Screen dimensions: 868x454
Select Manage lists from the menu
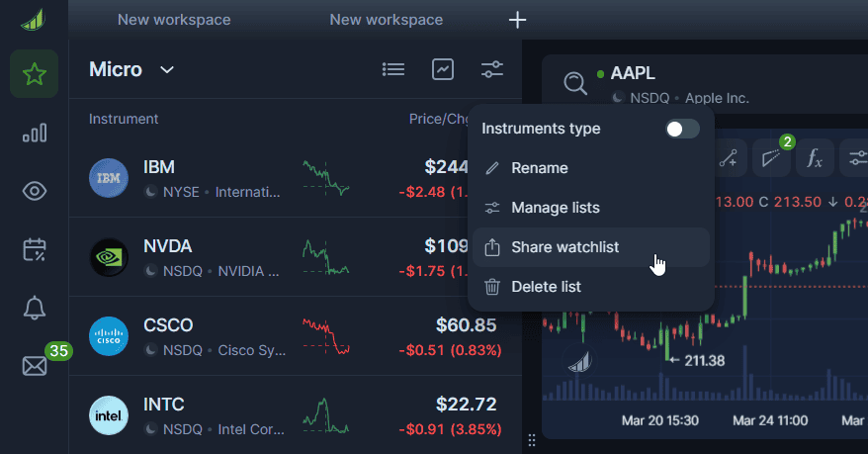(590, 208)
